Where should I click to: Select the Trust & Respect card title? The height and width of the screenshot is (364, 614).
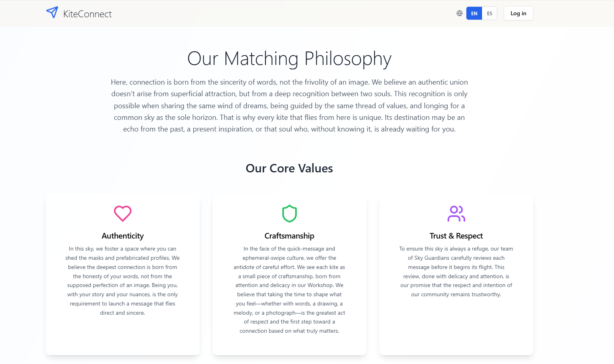[x=456, y=236]
